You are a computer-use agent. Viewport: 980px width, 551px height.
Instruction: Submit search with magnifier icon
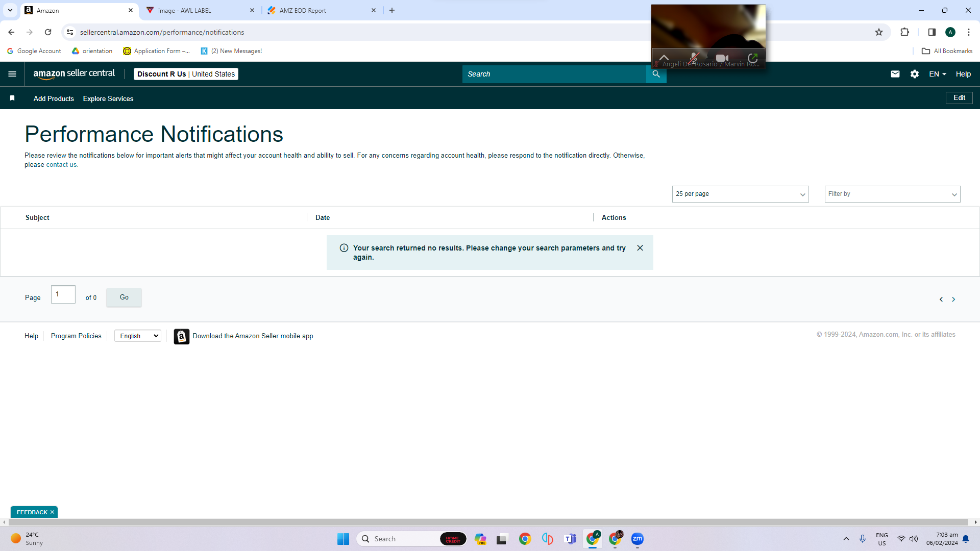point(656,74)
